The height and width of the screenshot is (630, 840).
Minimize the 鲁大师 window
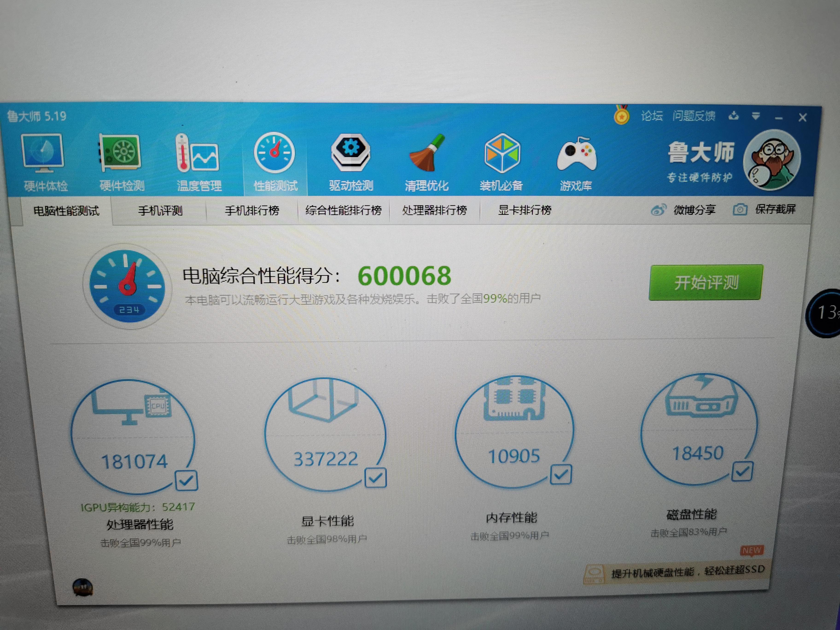point(779,118)
